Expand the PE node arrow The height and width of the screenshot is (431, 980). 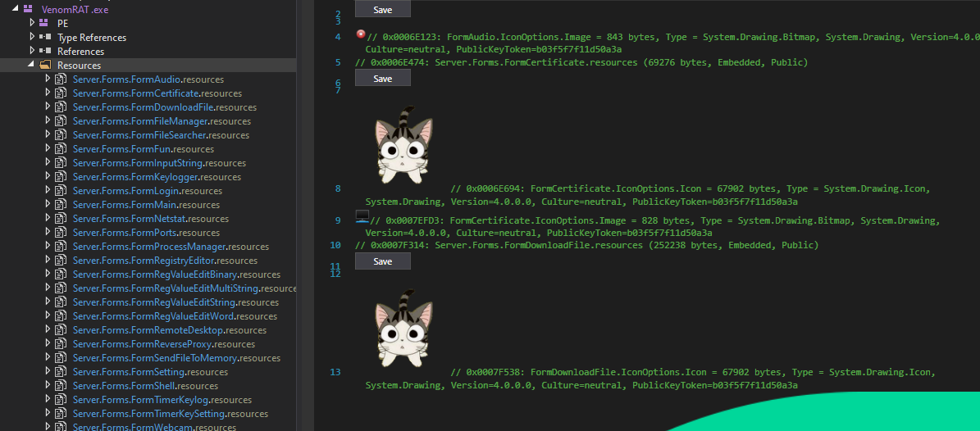click(x=33, y=23)
